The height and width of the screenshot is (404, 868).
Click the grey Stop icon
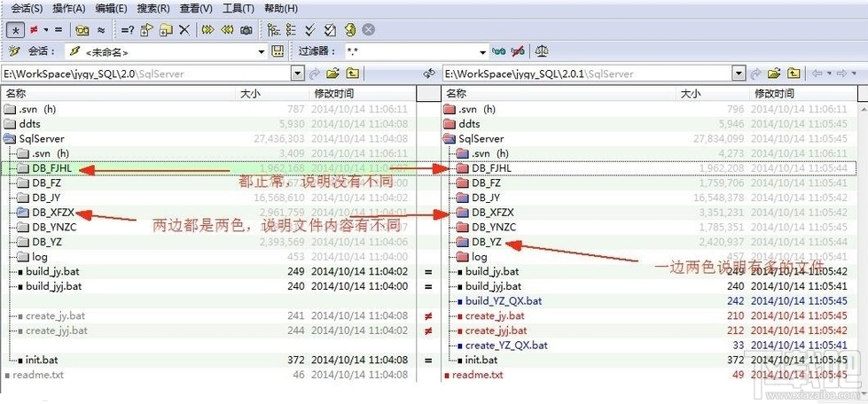[369, 30]
